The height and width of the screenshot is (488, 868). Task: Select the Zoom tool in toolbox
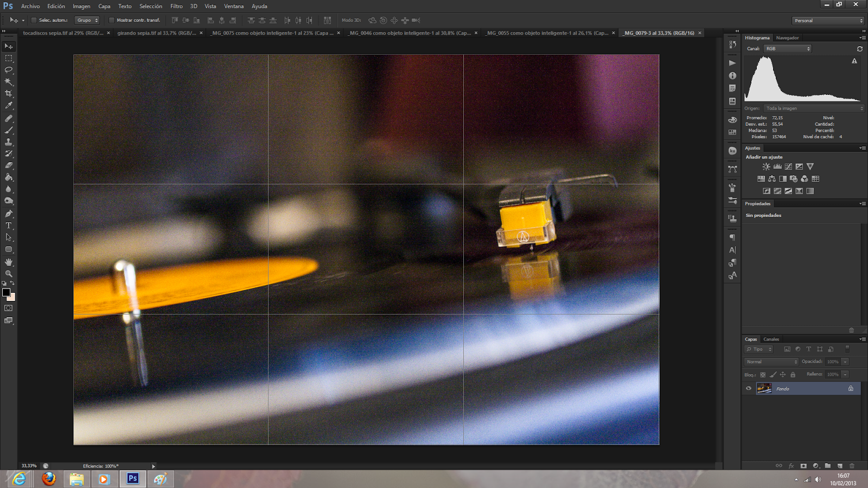coord(9,274)
